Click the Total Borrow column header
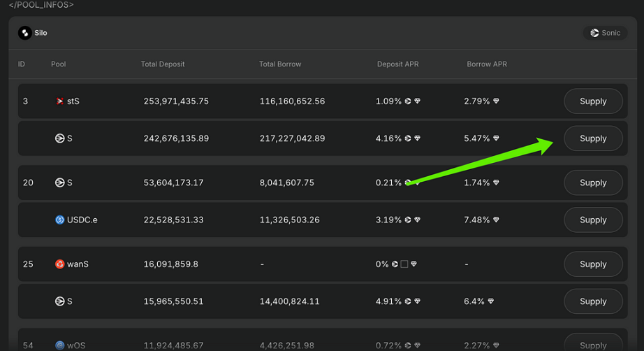Viewport: 644px width, 351px height. 280,64
